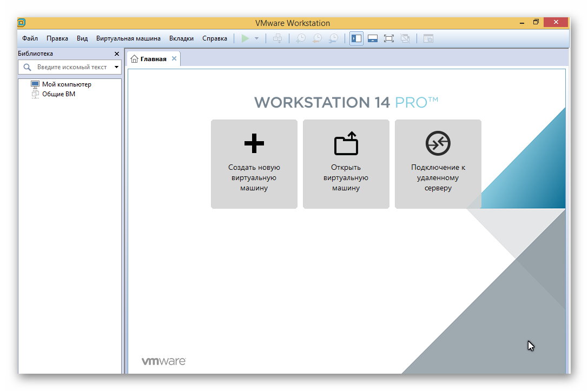
Task: Close the Главная tab
Action: tap(174, 58)
